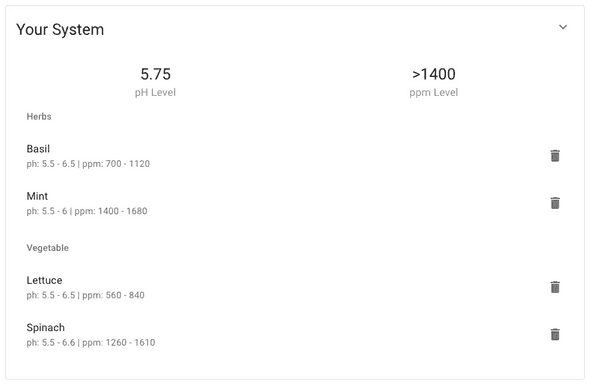Image resolution: width=590 pixels, height=385 pixels.
Task: Click the trash icon beside Lettuce
Action: tap(555, 287)
